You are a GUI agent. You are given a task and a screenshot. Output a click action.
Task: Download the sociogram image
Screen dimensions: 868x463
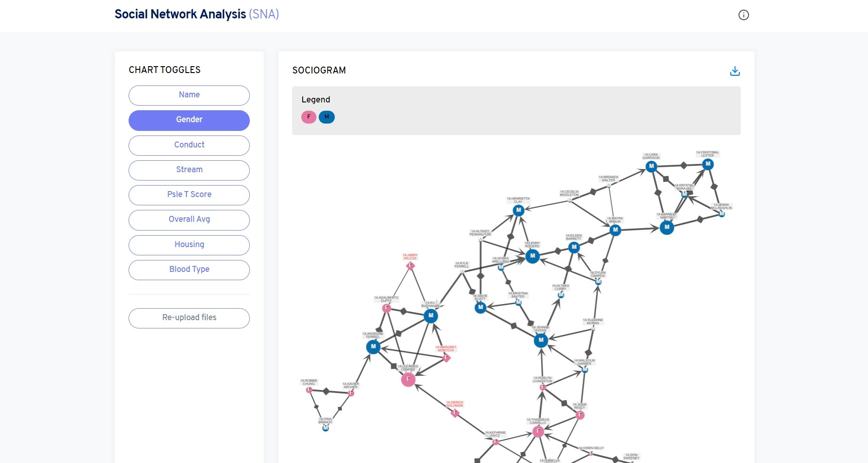pos(735,71)
